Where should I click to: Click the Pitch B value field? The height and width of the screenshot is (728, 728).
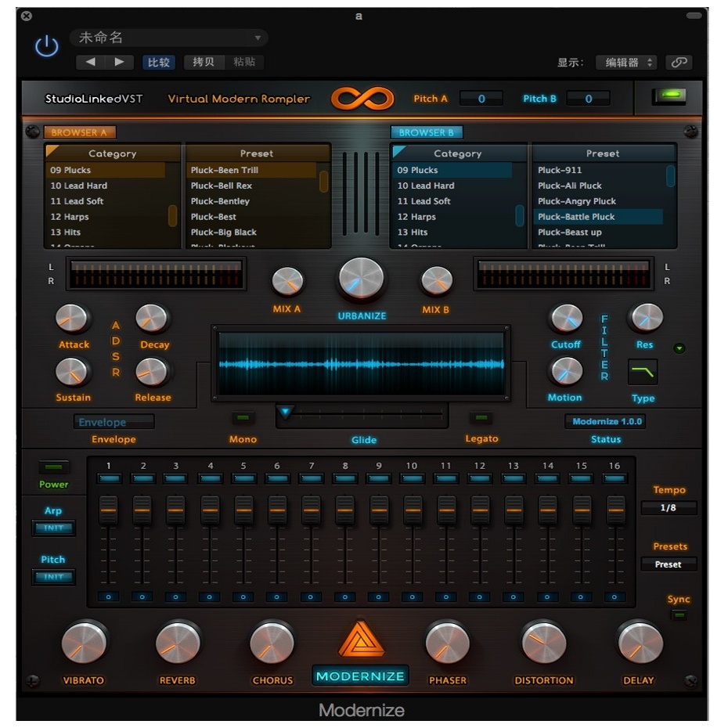coord(588,99)
